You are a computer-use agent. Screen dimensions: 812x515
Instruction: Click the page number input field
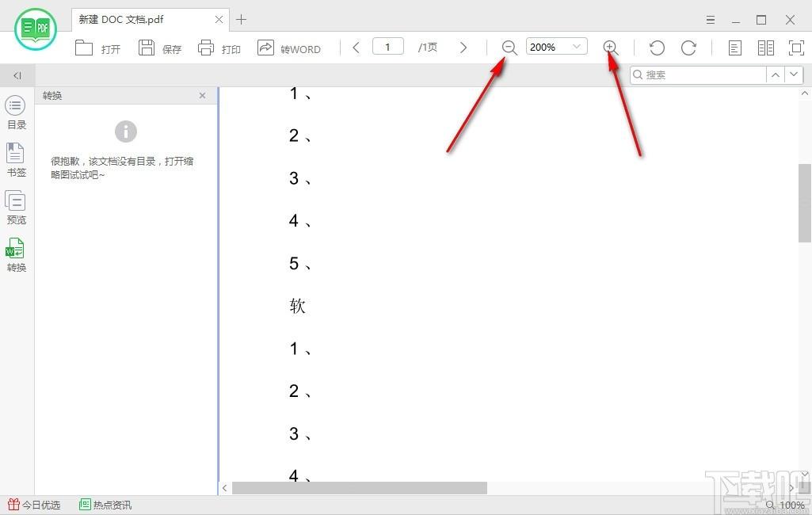388,47
